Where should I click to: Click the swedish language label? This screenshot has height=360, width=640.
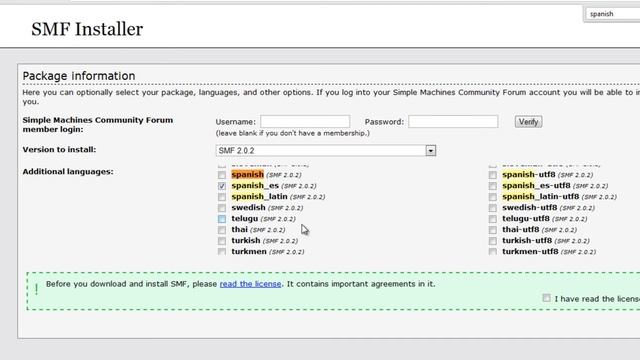(249, 208)
